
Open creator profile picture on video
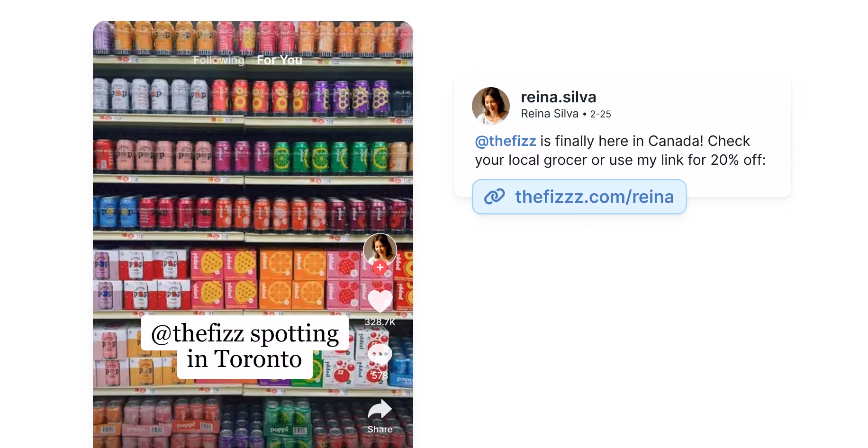[380, 250]
